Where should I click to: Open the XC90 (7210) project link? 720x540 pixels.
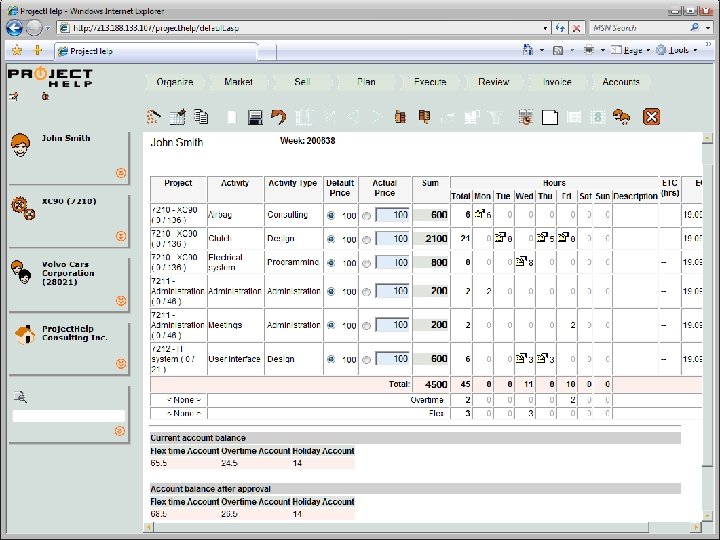69,201
